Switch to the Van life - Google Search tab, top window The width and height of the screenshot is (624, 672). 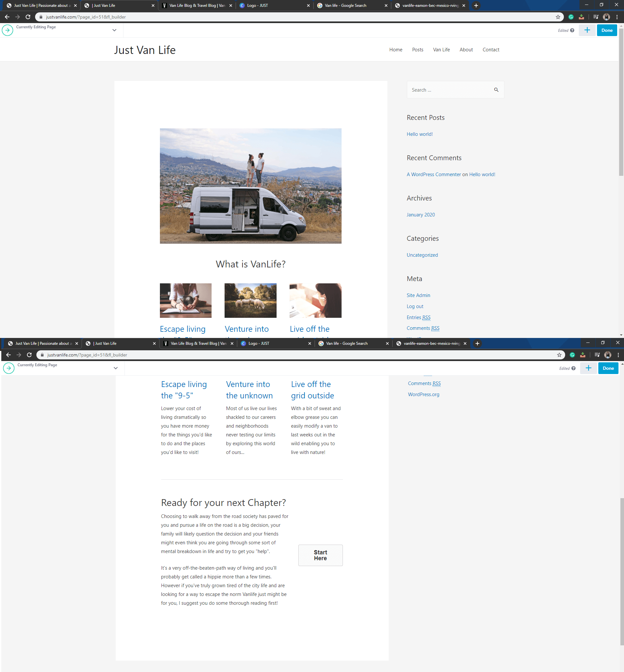(352, 6)
